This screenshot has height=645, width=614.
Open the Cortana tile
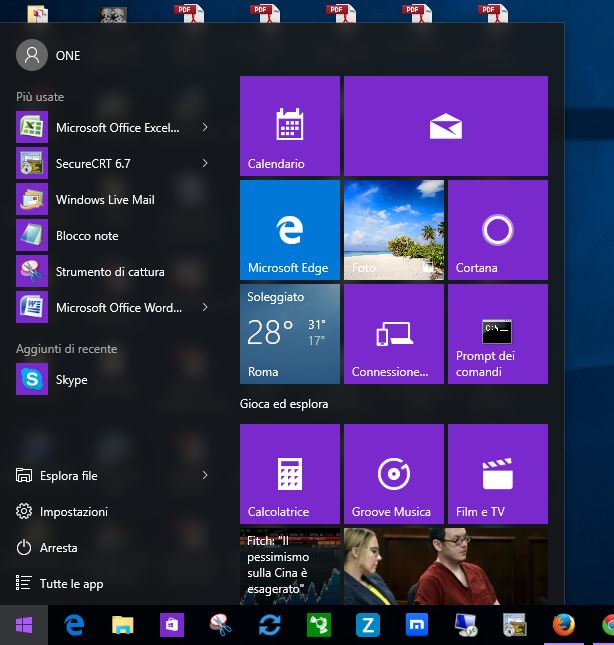[x=497, y=230]
